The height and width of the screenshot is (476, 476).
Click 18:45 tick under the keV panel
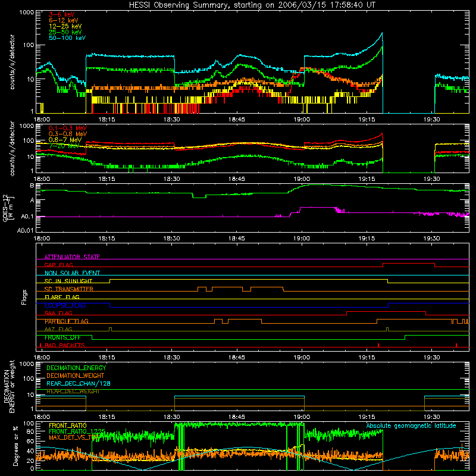click(237, 120)
